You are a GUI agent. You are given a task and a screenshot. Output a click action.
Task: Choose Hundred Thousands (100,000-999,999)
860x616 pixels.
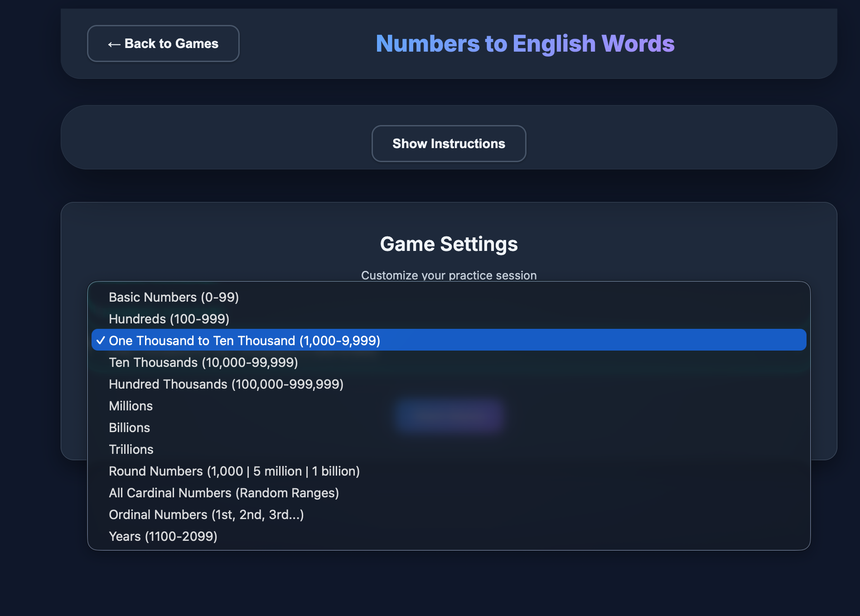(226, 384)
